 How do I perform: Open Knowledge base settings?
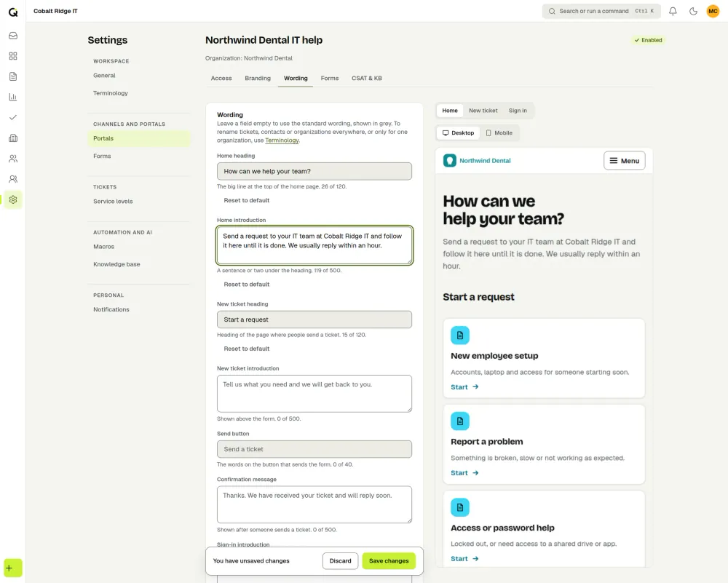click(x=139, y=264)
